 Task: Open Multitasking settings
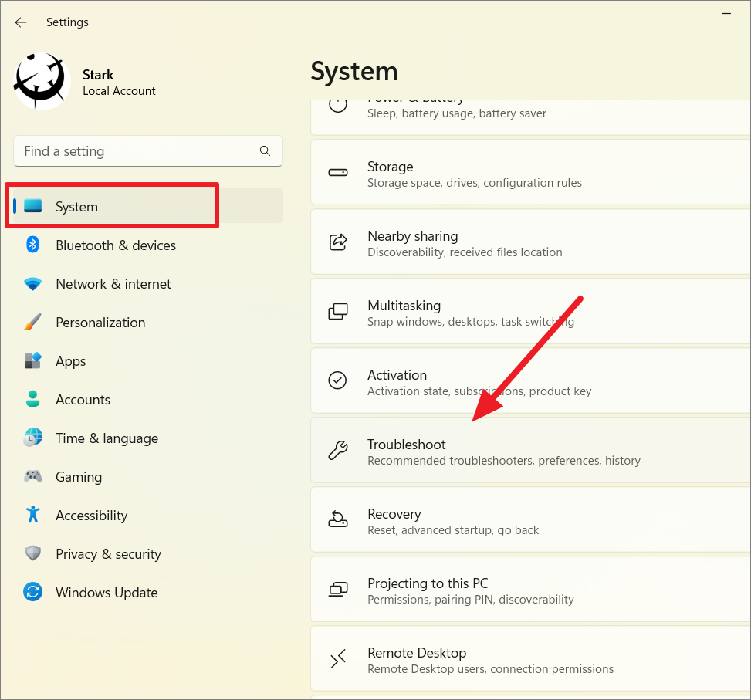pyautogui.click(x=531, y=312)
